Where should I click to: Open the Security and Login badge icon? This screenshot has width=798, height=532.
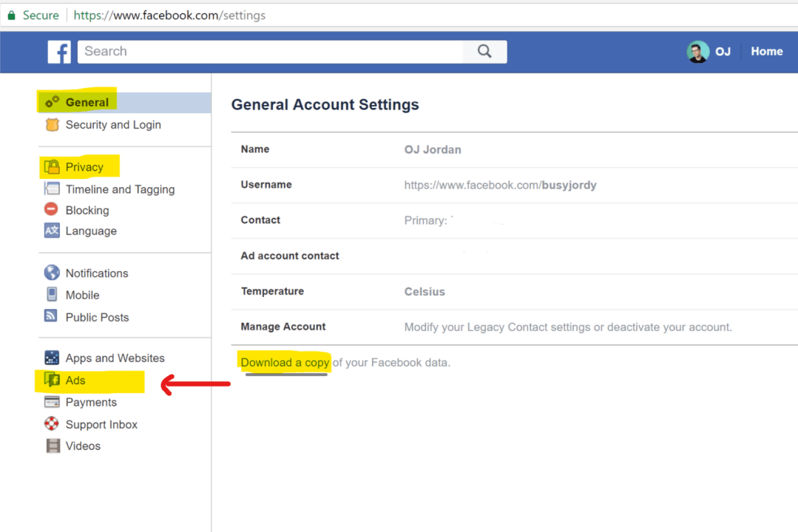tap(52, 125)
